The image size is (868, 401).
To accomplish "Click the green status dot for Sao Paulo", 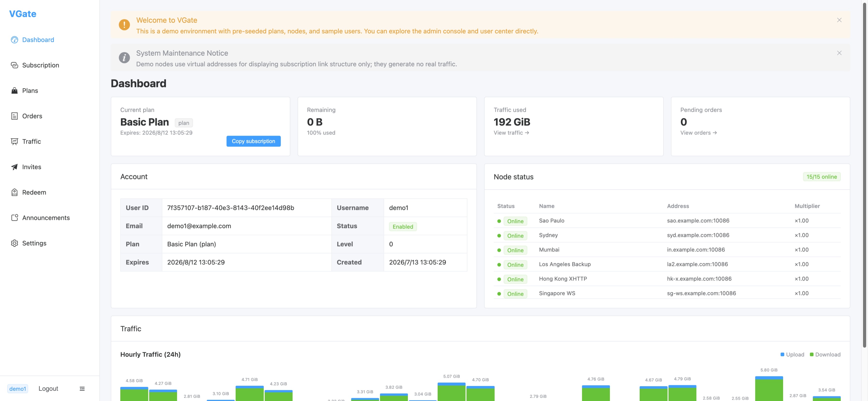I will click(499, 221).
